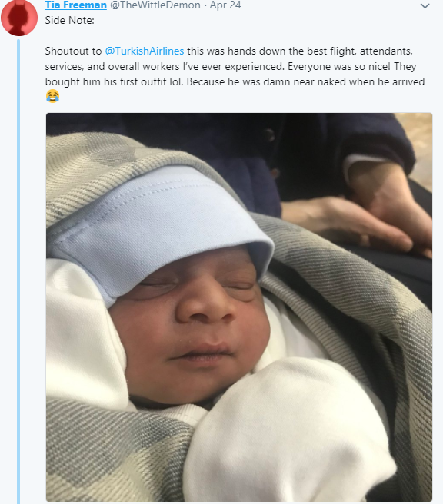The height and width of the screenshot is (504, 443).
Task: Click the "Shoutout to" text
Action: (73, 51)
